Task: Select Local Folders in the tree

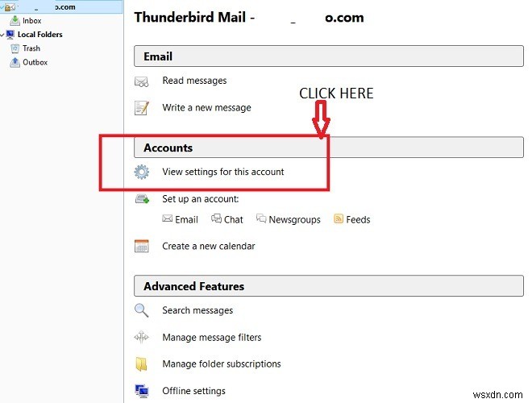Action: point(40,35)
